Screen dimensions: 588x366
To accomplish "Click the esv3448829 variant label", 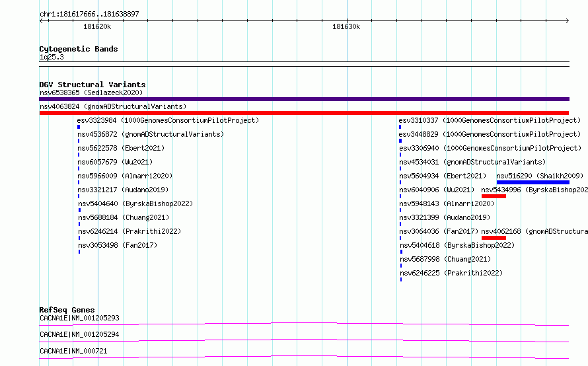I will (490, 134).
